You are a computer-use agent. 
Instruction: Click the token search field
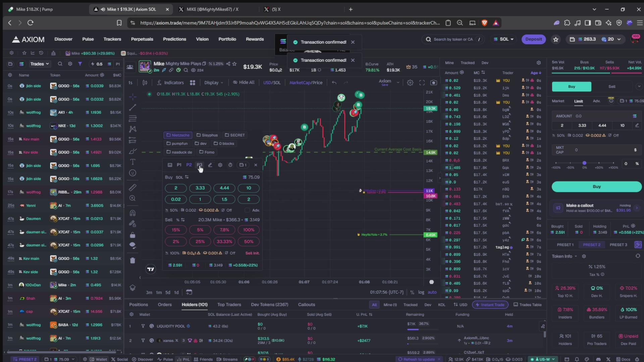(x=453, y=39)
